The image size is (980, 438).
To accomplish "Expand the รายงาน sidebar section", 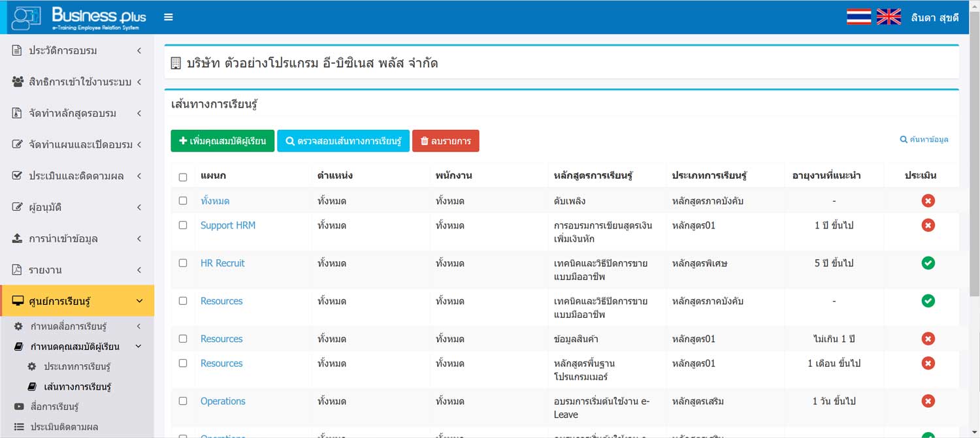I will (77, 270).
